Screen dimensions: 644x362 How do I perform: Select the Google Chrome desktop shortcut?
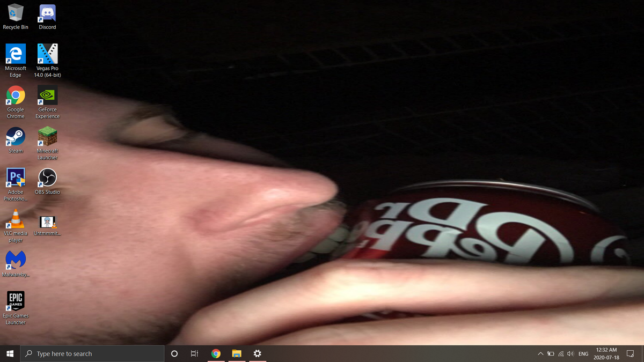(16, 102)
